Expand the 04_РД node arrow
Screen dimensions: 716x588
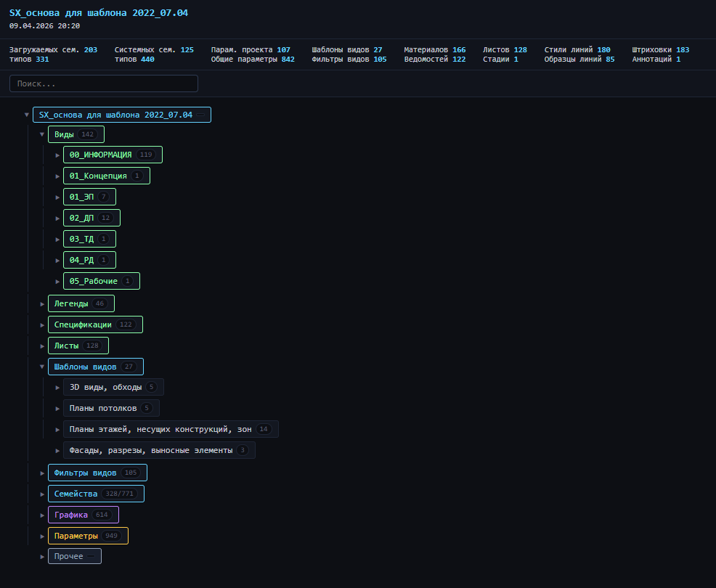click(x=57, y=260)
